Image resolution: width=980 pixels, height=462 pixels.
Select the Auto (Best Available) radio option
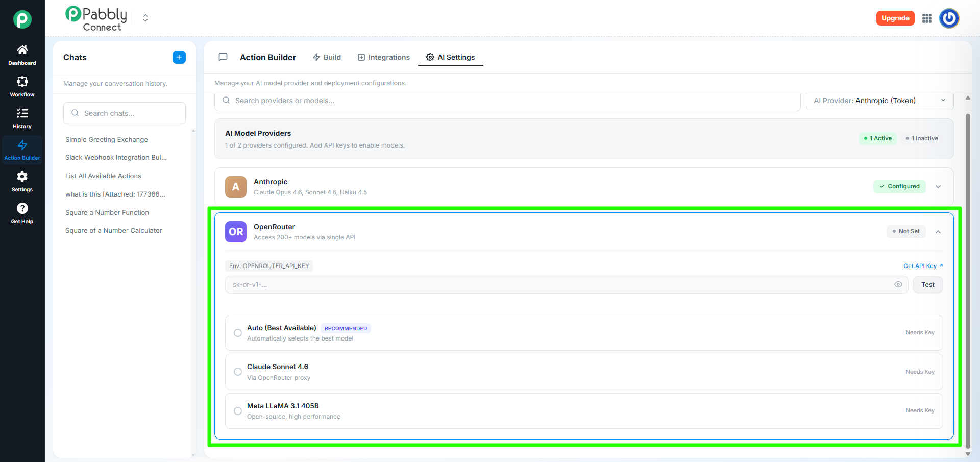pos(238,333)
